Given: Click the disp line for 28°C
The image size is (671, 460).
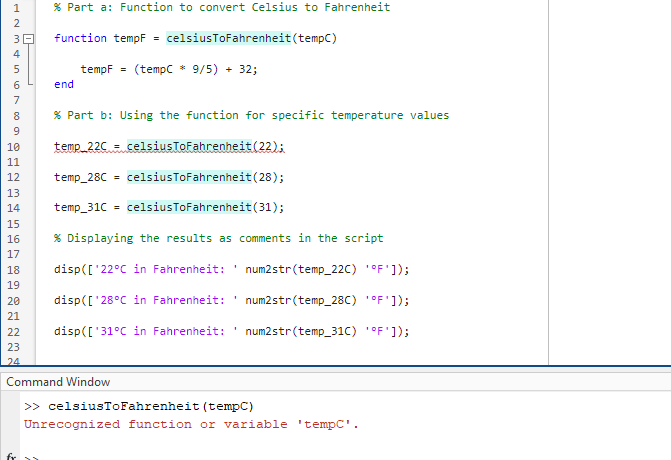Looking at the screenshot, I should 232,300.
